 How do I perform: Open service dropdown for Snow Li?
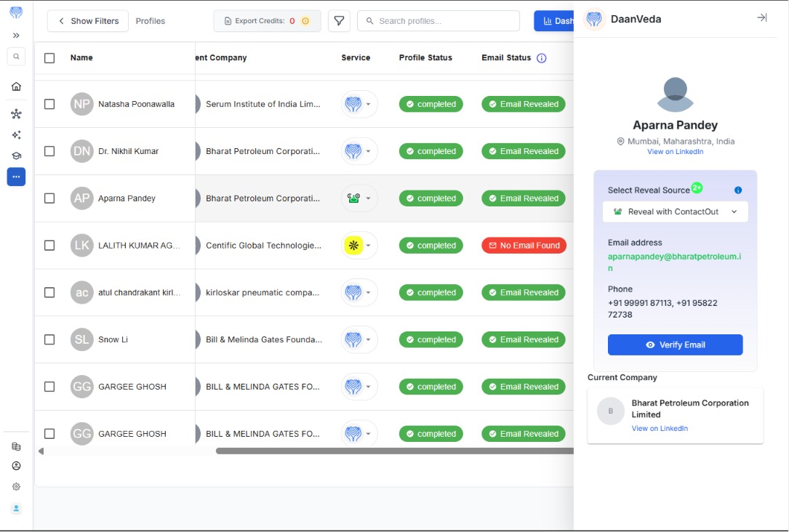coord(359,339)
